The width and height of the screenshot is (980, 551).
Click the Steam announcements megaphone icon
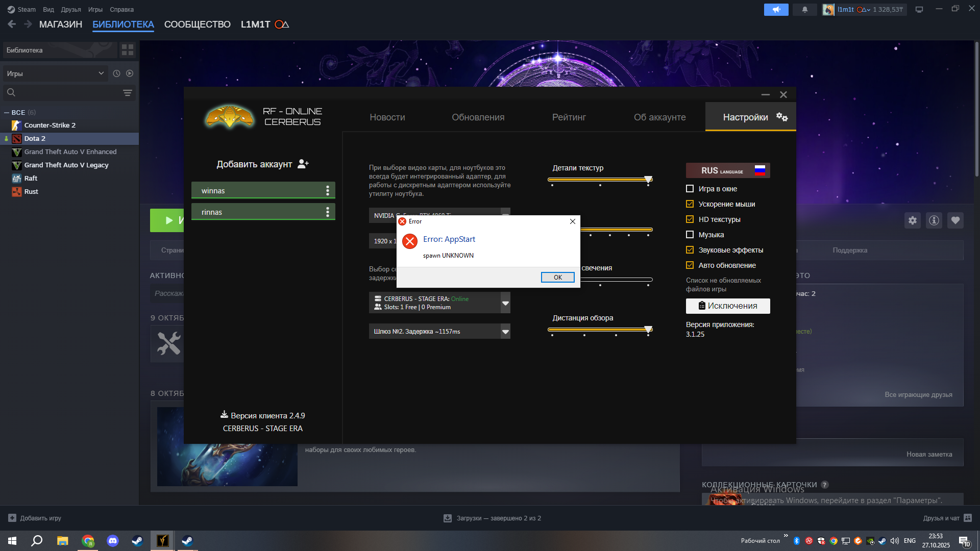[x=776, y=10]
